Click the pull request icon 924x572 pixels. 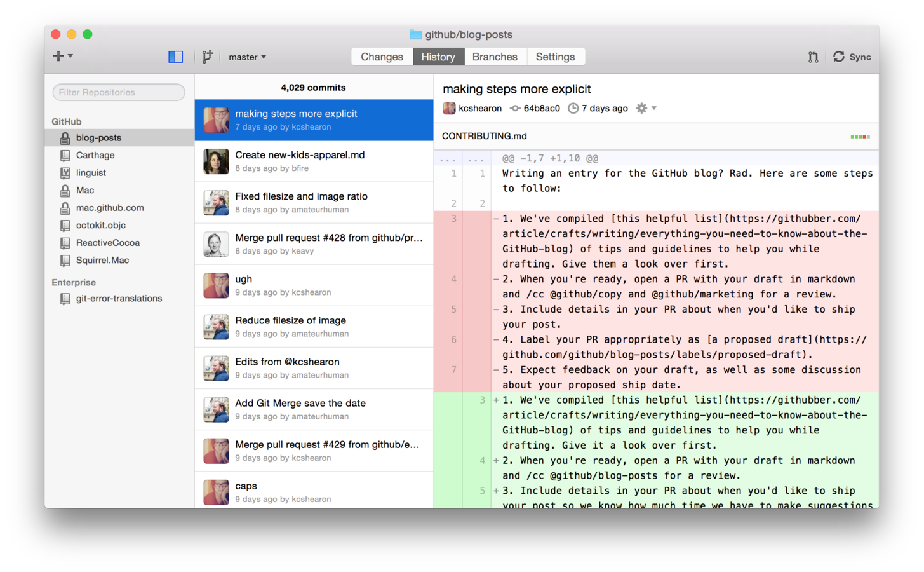coord(813,57)
